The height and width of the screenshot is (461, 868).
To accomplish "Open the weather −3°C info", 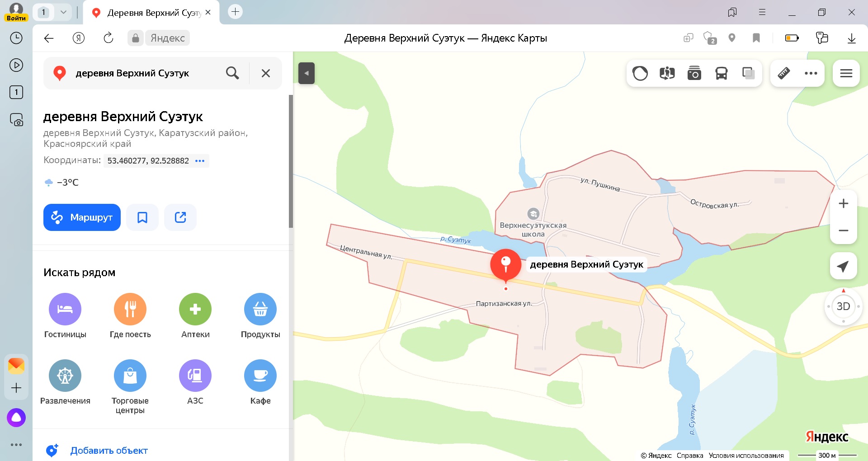I will pyautogui.click(x=61, y=183).
